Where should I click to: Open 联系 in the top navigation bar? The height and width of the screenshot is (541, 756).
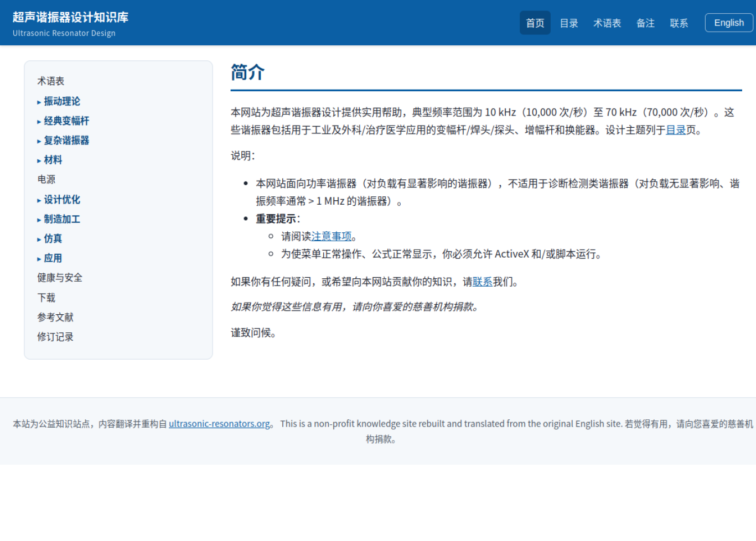point(679,23)
